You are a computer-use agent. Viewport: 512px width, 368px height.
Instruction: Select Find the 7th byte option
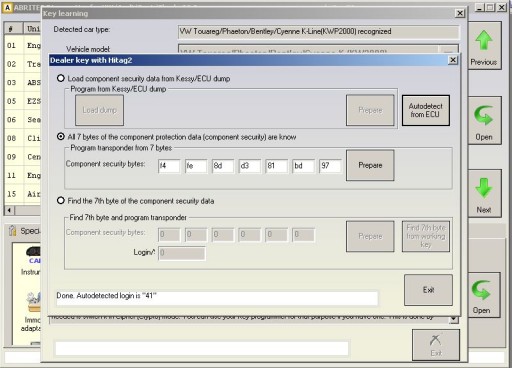coord(60,201)
